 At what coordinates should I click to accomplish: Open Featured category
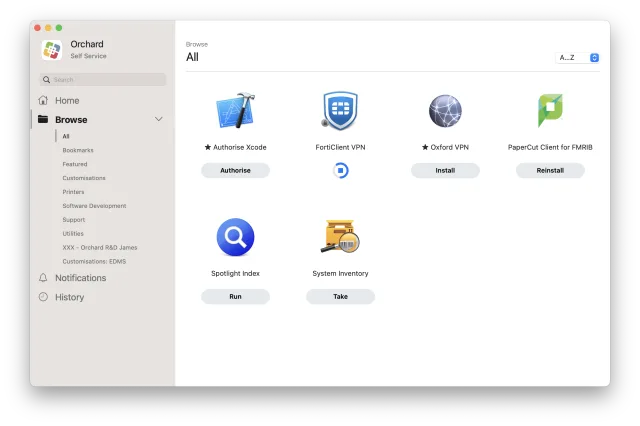pos(75,164)
